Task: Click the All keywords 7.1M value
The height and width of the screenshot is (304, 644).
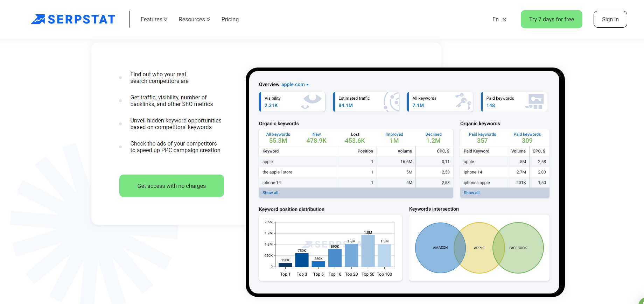Action: coord(418,105)
